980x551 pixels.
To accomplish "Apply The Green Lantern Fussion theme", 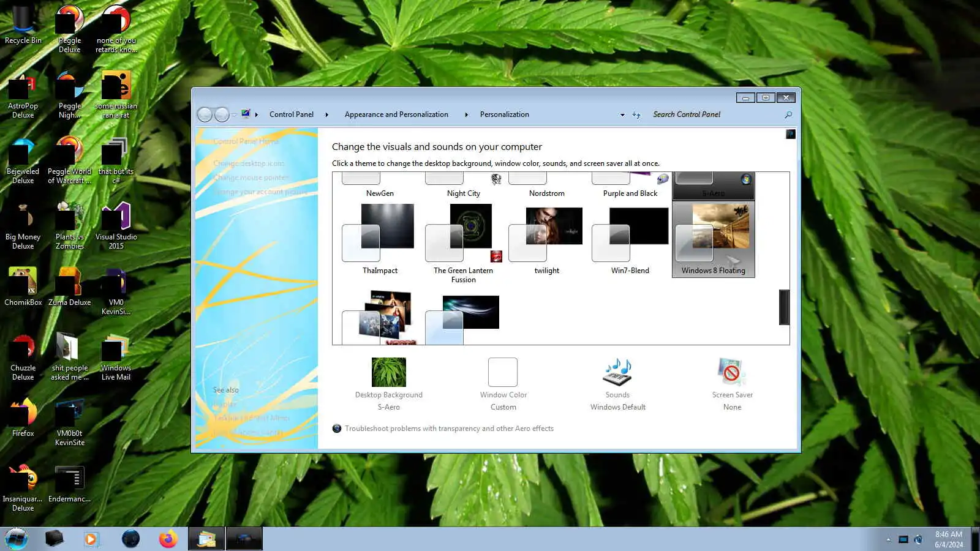I will coord(463,243).
